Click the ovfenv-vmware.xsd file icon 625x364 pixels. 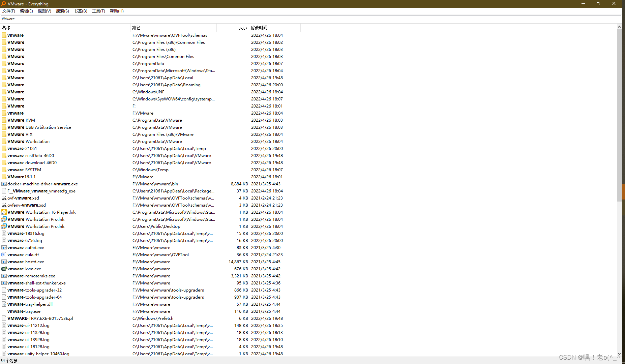coord(4,205)
